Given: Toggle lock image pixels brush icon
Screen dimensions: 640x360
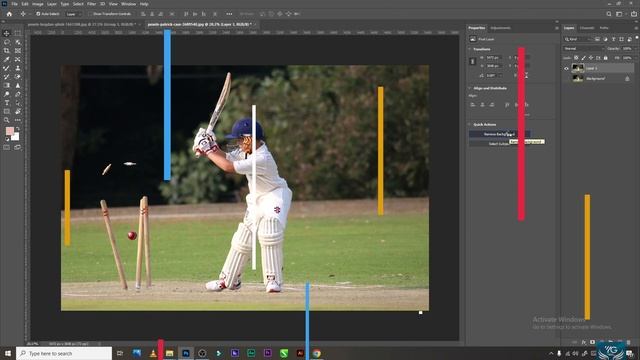Looking at the screenshot, I should [x=583, y=58].
